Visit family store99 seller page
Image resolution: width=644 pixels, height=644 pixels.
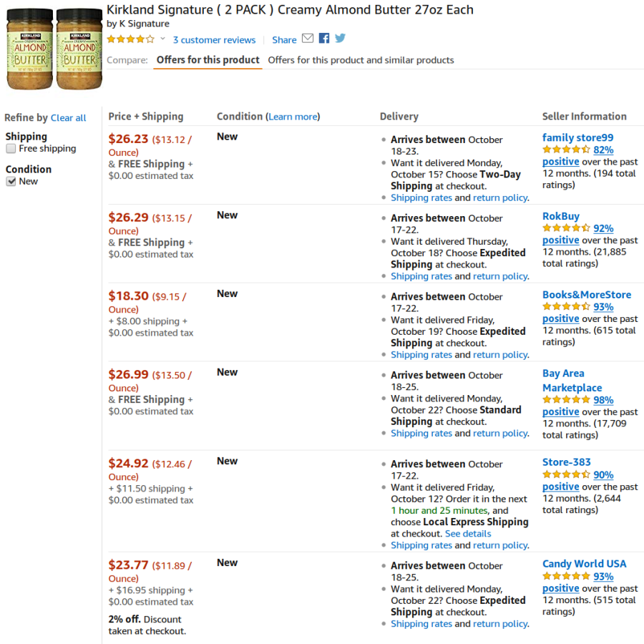tap(577, 137)
